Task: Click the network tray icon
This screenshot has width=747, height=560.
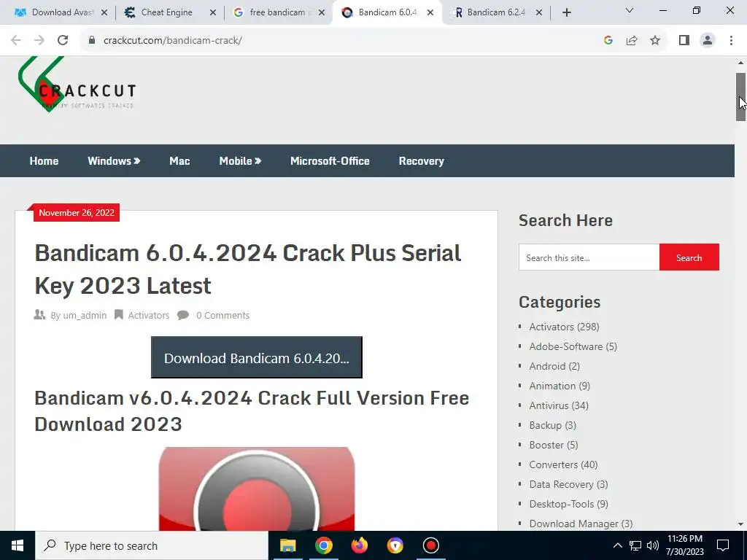Action: click(x=635, y=545)
